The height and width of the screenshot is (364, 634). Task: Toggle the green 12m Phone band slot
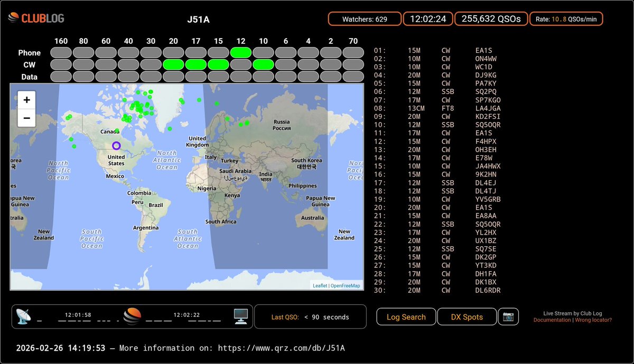[241, 52]
